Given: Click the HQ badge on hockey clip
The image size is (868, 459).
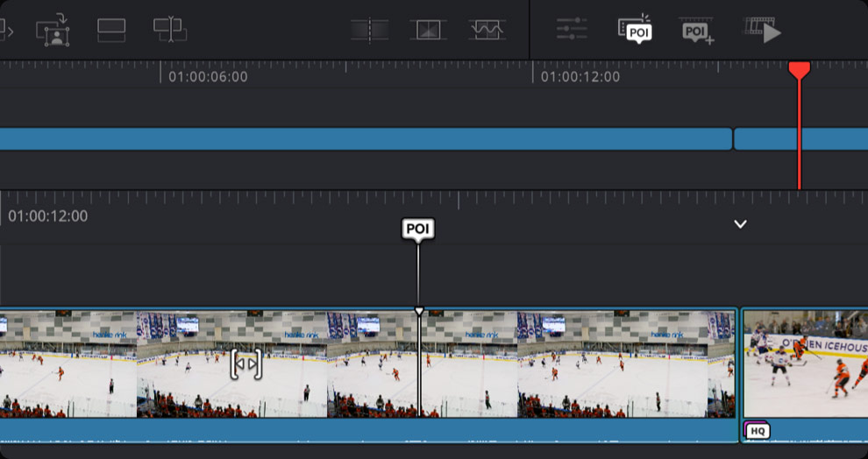Looking at the screenshot, I should (757, 430).
